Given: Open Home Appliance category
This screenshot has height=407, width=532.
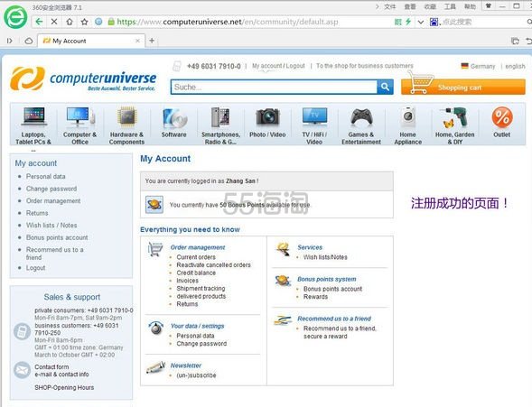Looking at the screenshot, I should 408,125.
